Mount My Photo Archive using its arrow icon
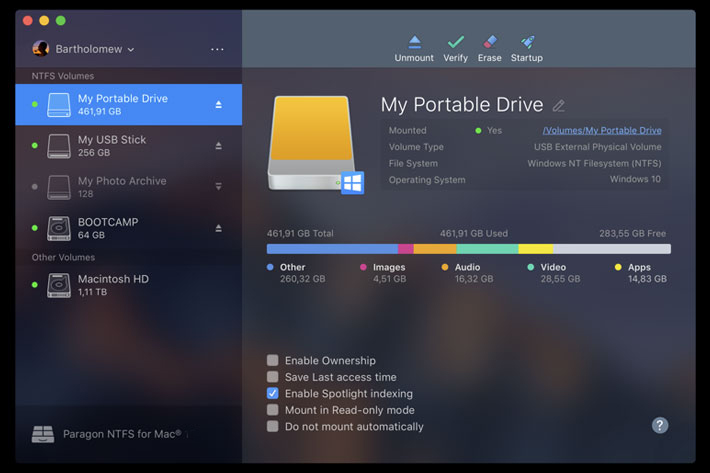Image resolution: width=710 pixels, height=473 pixels. click(x=218, y=186)
